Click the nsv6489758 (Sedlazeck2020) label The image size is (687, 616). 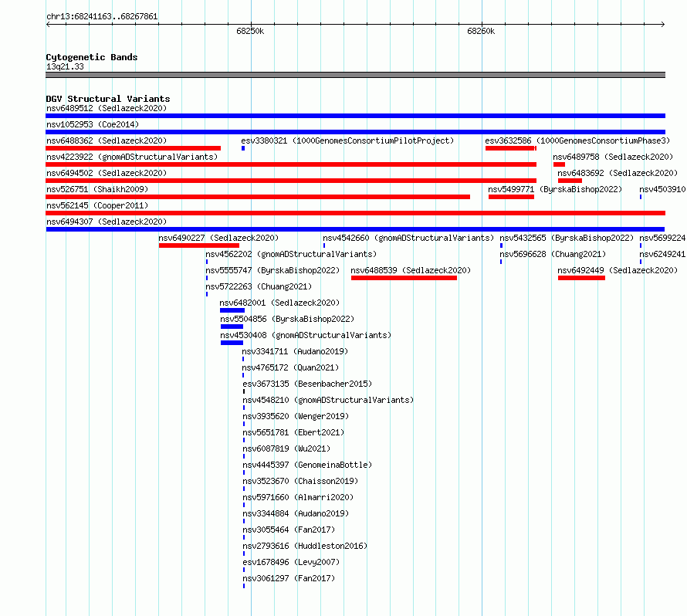613,157
